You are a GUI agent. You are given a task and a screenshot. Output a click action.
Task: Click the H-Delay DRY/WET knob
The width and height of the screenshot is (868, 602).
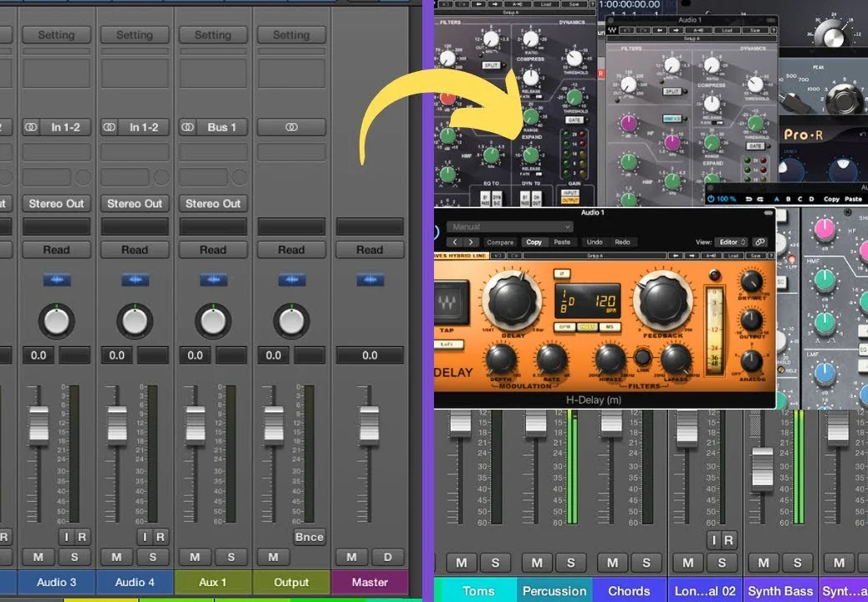[x=751, y=281]
